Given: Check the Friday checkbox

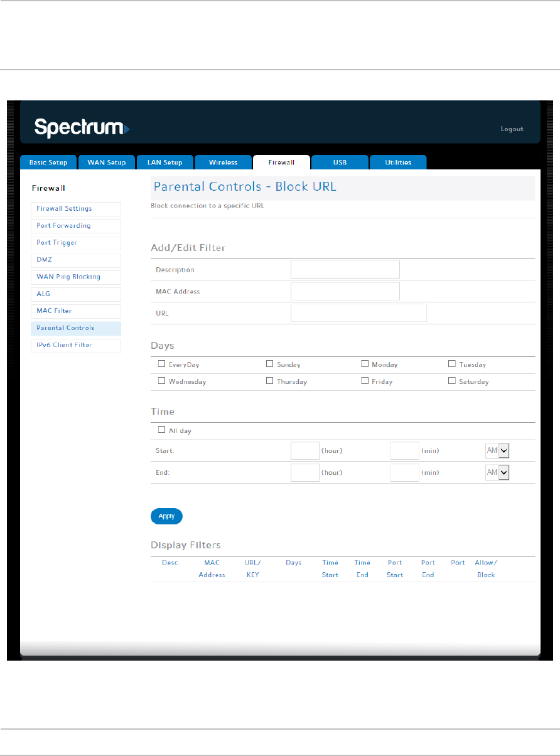Looking at the screenshot, I should pyautogui.click(x=365, y=381).
